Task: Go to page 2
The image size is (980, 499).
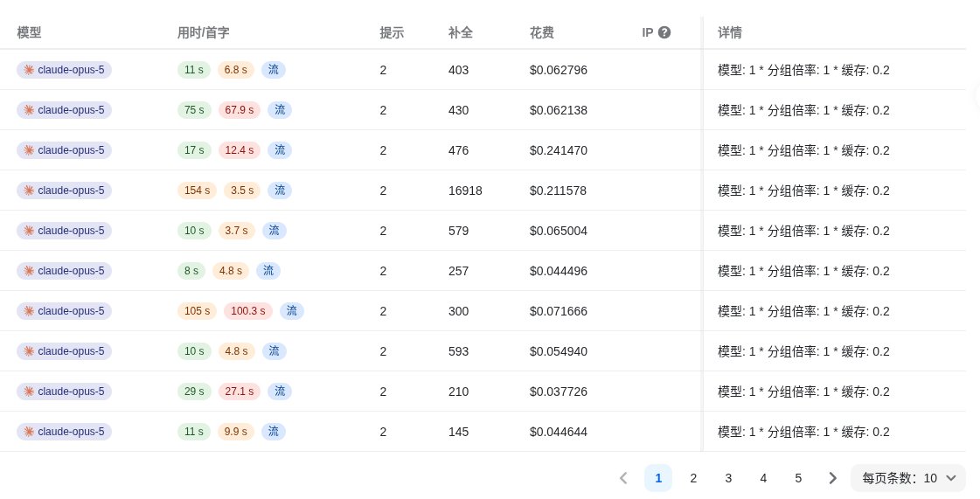Action: pyautogui.click(x=693, y=478)
